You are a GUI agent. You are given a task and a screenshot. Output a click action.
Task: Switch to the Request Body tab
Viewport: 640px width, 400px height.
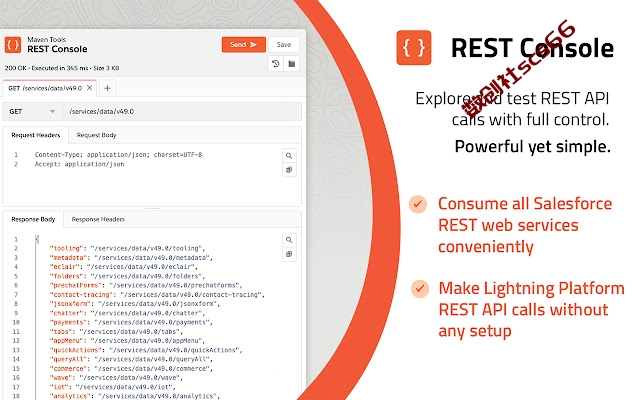(96, 135)
